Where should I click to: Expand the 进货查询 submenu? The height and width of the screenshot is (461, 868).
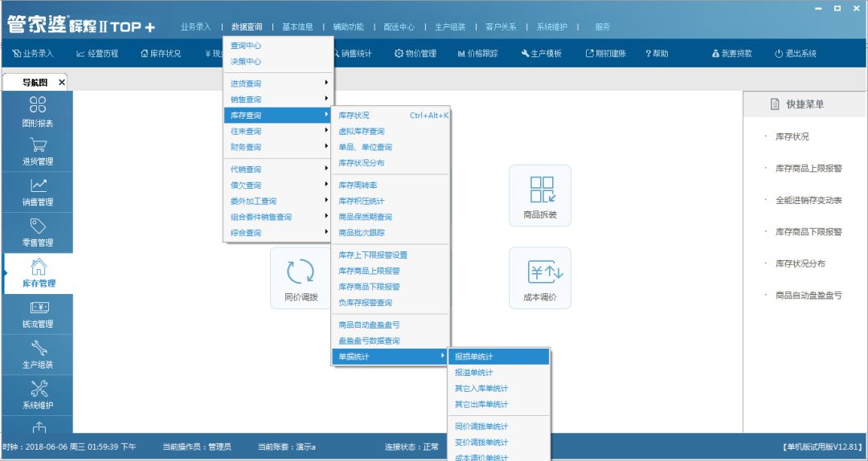277,84
